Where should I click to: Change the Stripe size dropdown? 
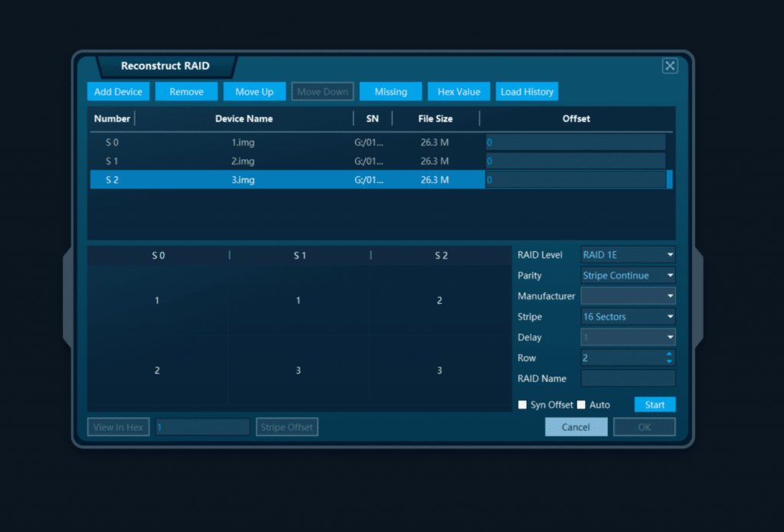[x=628, y=317]
